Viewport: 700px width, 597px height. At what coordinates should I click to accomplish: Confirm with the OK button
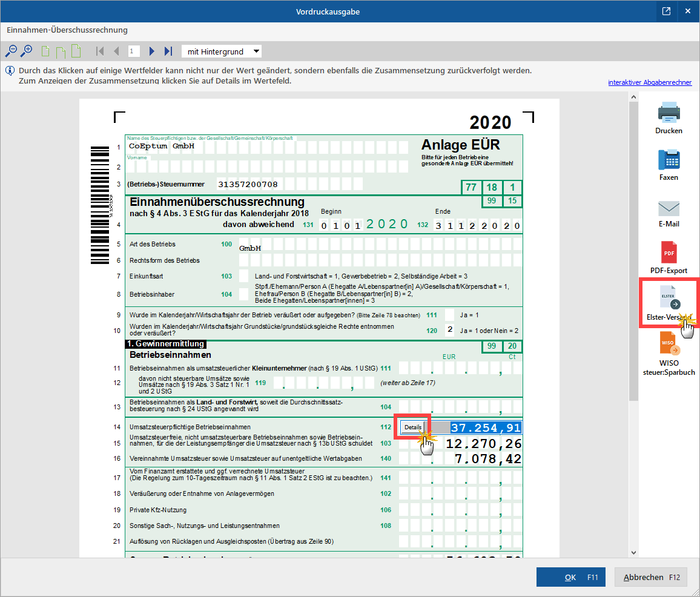(x=570, y=577)
